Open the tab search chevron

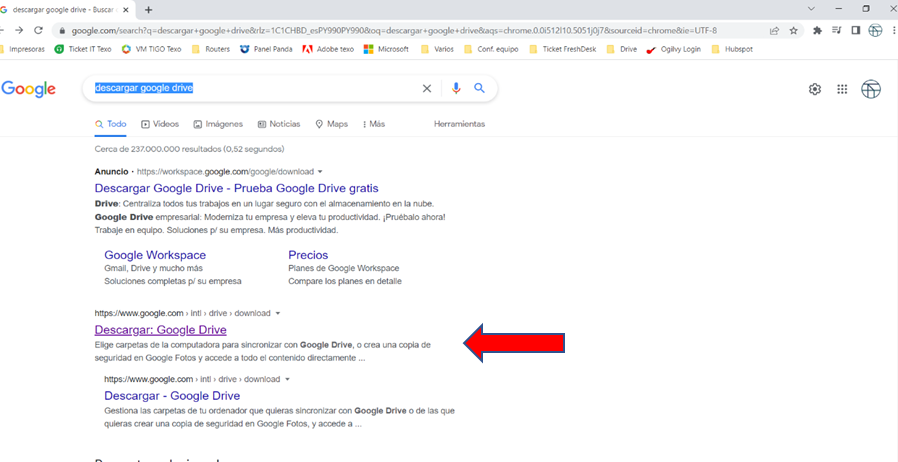click(x=811, y=9)
